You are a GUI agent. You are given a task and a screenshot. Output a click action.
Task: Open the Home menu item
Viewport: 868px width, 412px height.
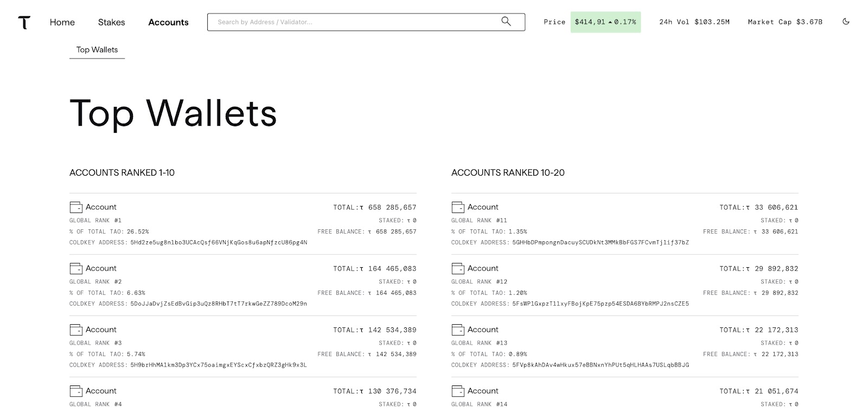[62, 22]
